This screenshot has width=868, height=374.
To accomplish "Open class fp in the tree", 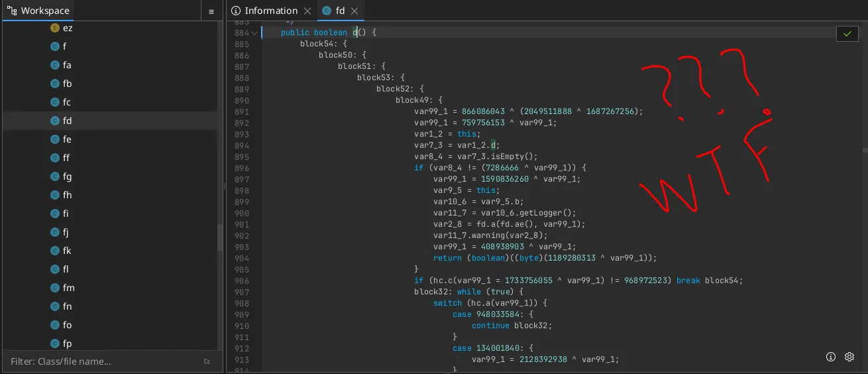I will click(67, 343).
